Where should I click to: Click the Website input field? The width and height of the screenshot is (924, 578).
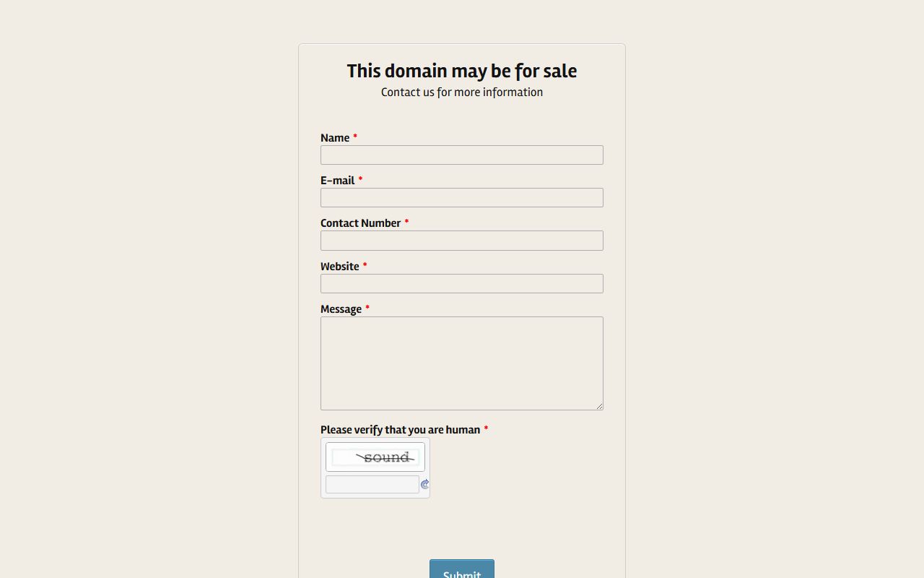pyautogui.click(x=462, y=283)
